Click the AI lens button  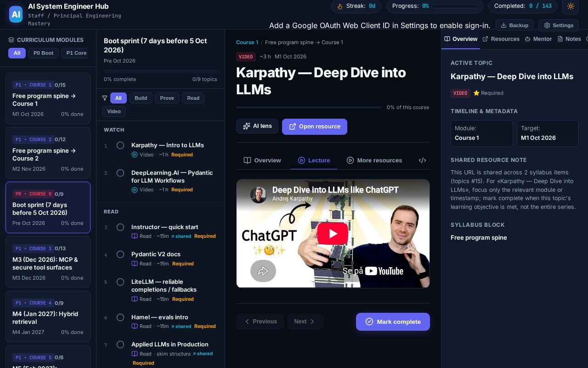point(257,126)
